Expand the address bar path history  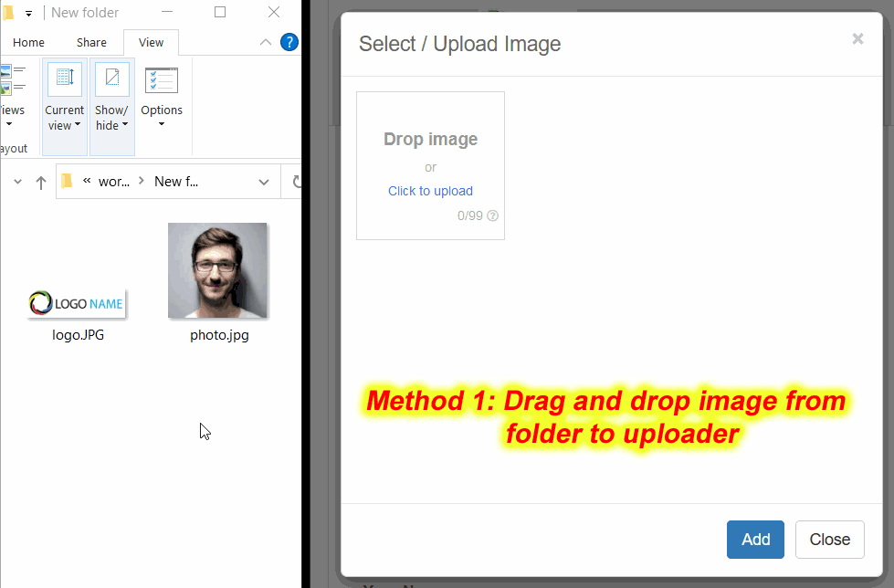point(264,183)
